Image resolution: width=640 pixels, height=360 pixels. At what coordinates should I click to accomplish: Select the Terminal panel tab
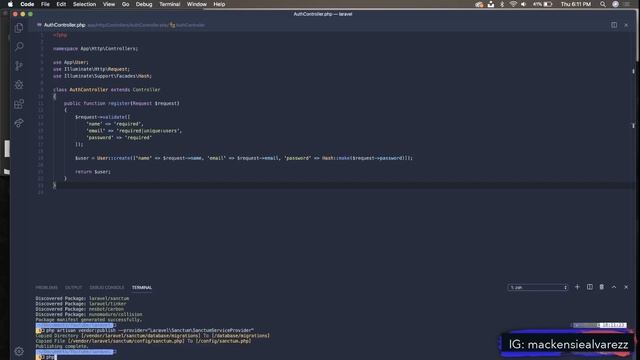pos(142,287)
